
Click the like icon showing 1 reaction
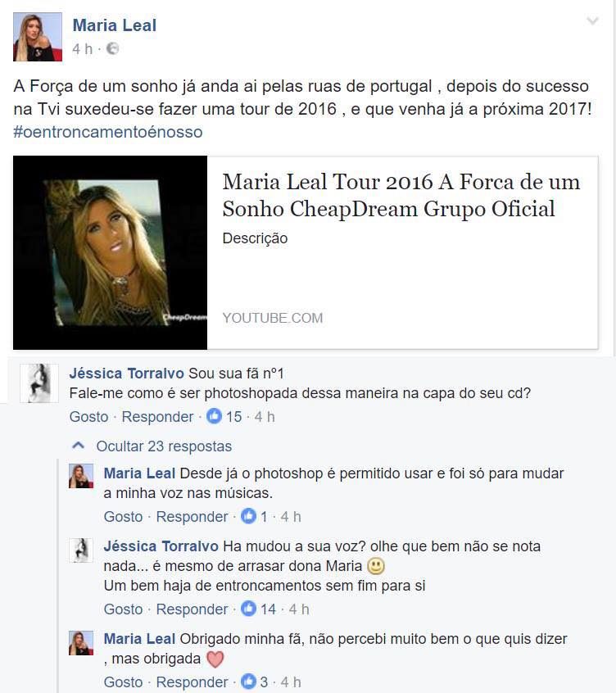pyautogui.click(x=248, y=516)
